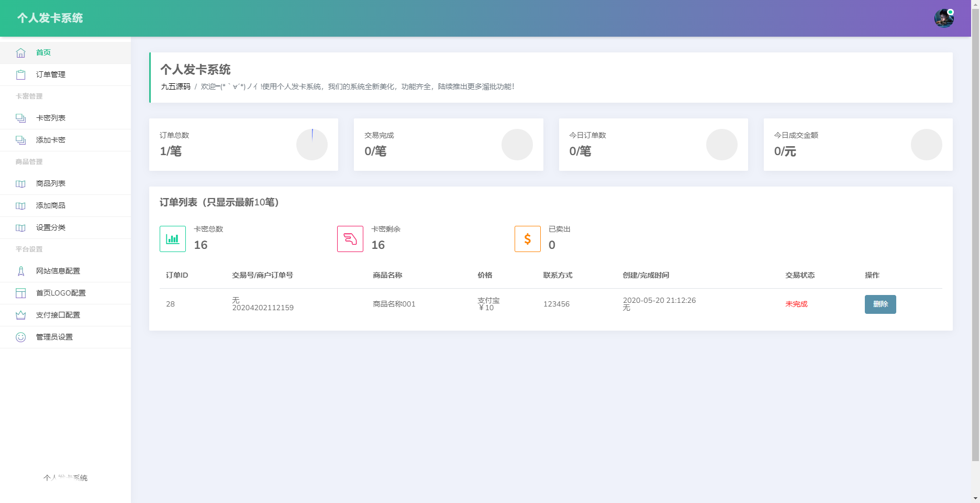Open the 商品列表 menu item

pos(50,183)
